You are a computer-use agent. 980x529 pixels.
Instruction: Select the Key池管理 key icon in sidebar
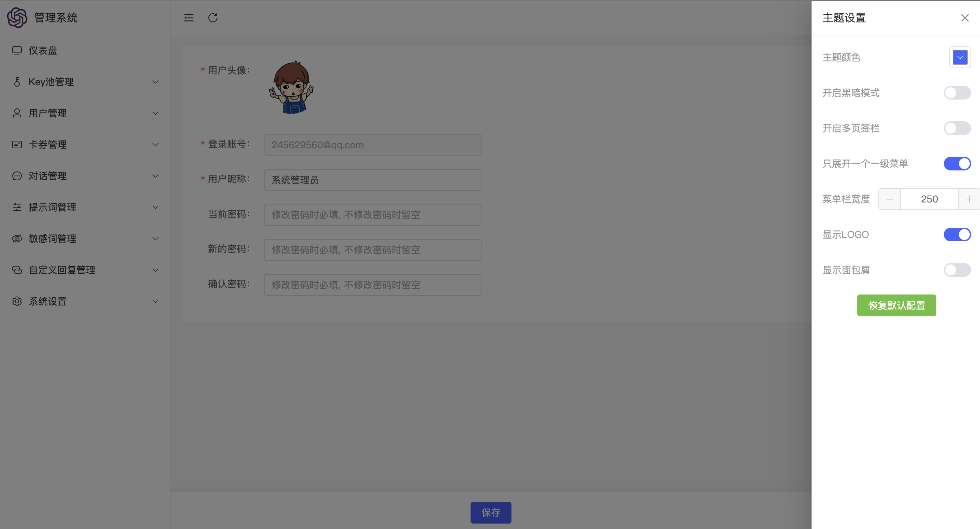coord(17,82)
